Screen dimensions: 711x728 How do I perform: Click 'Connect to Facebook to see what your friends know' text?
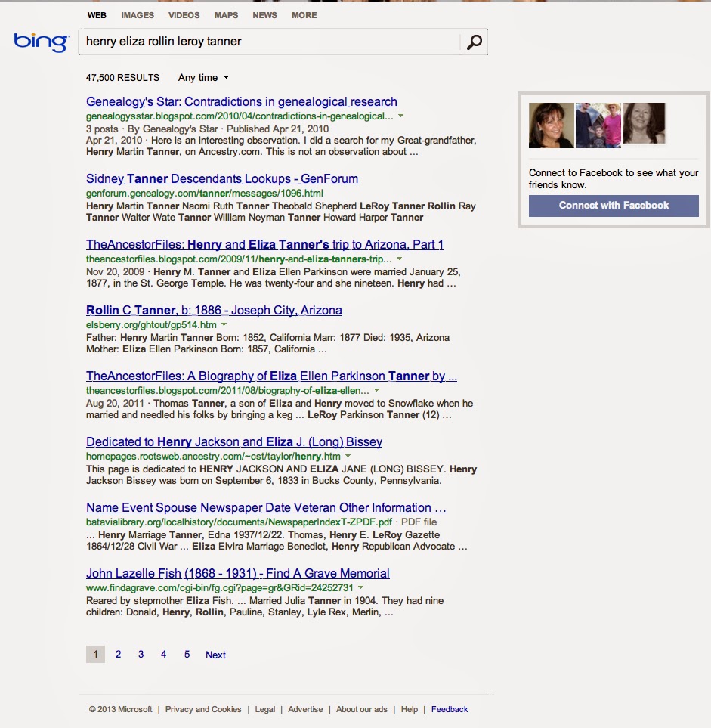click(x=613, y=178)
